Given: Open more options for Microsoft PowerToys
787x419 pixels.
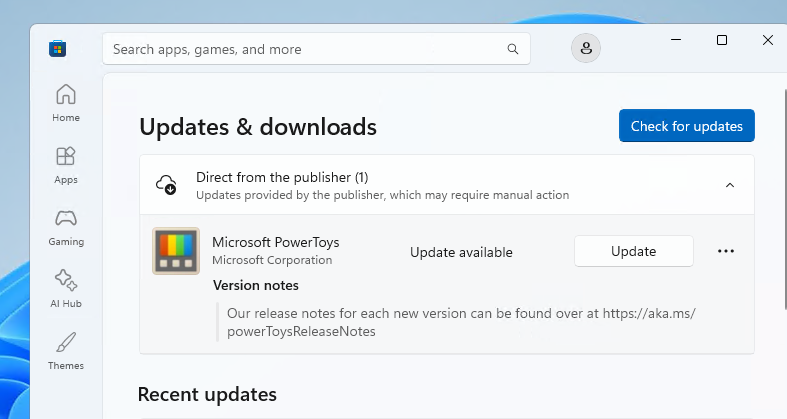Looking at the screenshot, I should pyautogui.click(x=726, y=251).
